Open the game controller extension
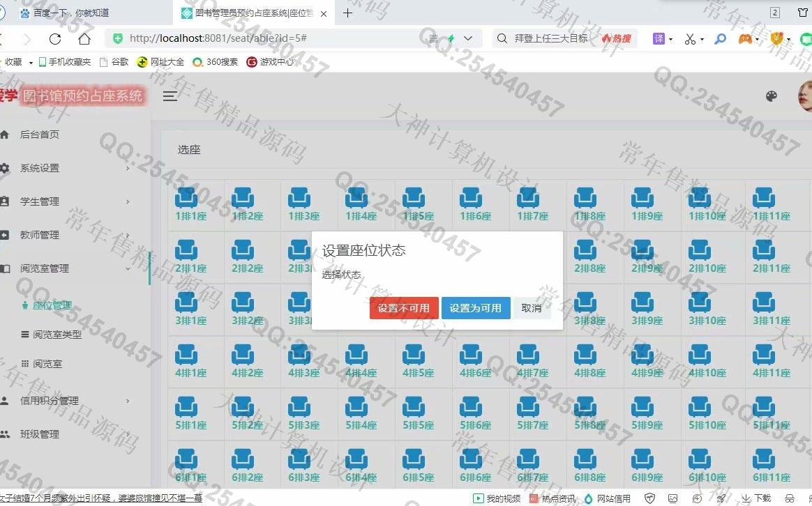The image size is (812, 506). pos(745,39)
